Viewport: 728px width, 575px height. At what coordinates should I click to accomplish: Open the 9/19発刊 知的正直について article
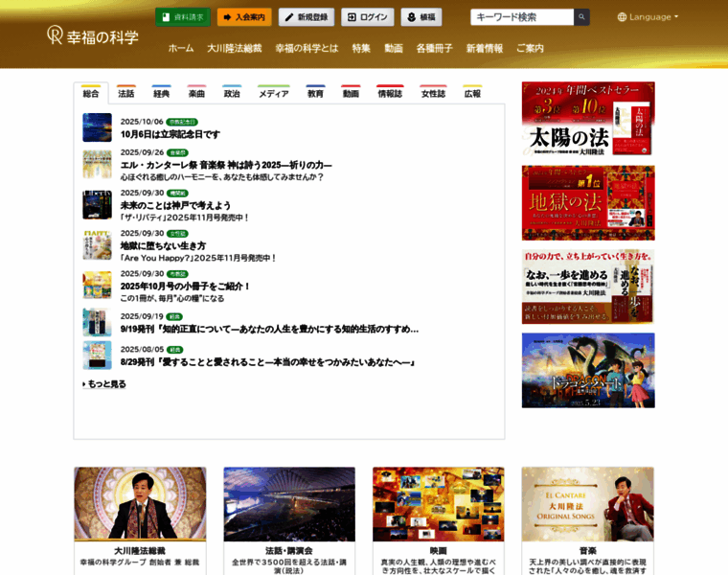tap(269, 329)
